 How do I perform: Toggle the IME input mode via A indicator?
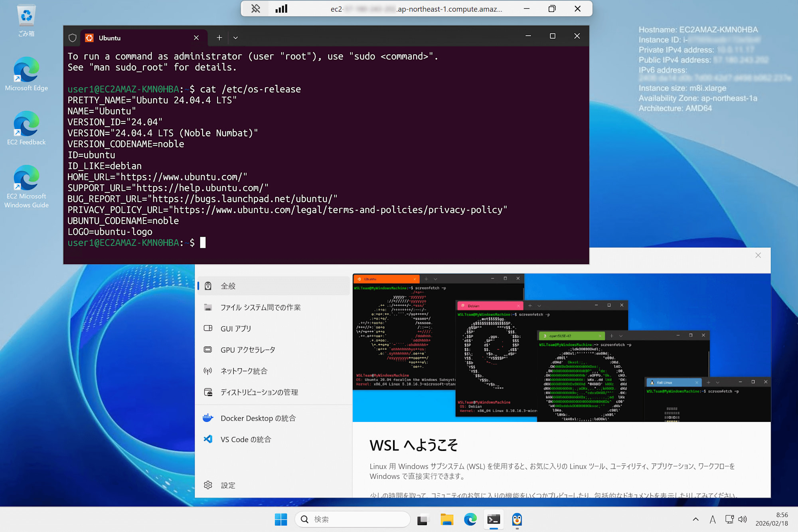click(713, 519)
